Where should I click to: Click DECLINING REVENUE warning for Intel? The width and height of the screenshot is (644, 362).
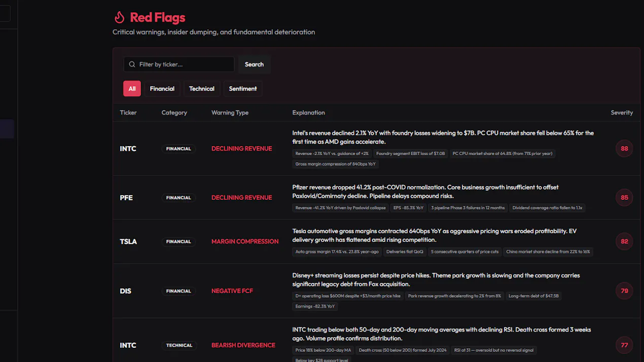point(241,149)
